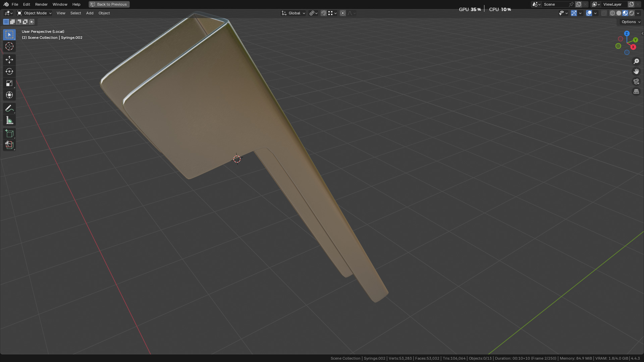Toggle the camera view icon
This screenshot has width=644, height=362.
[x=636, y=81]
